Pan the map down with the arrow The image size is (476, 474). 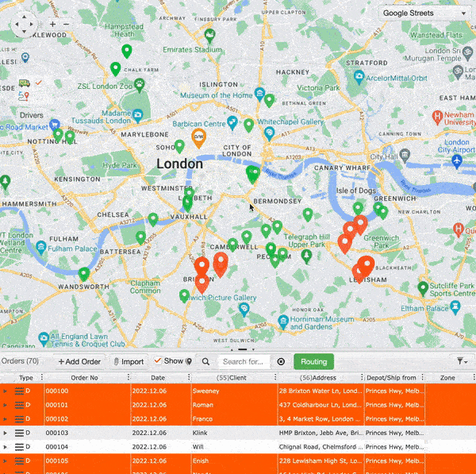24,32
